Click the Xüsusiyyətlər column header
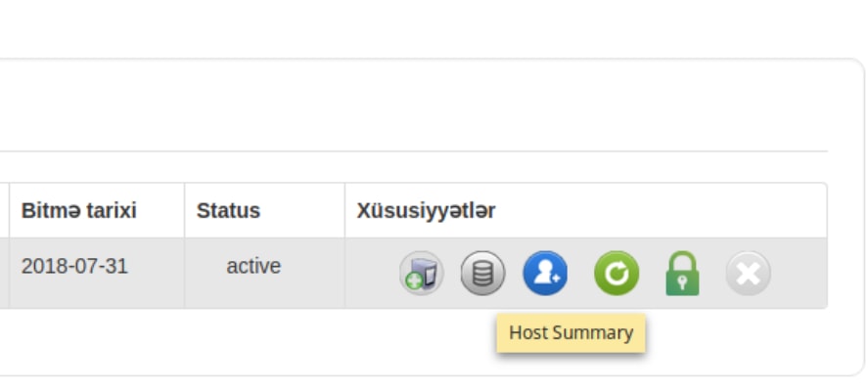868x389 pixels. [426, 210]
